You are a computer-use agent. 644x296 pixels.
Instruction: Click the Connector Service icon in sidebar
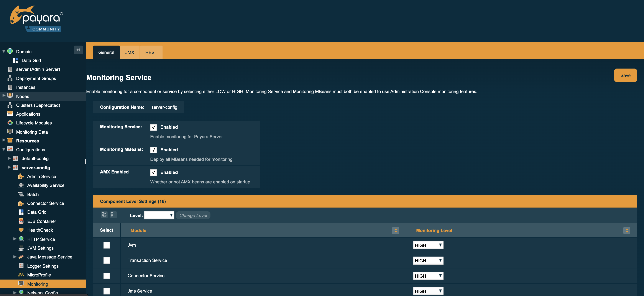point(21,203)
